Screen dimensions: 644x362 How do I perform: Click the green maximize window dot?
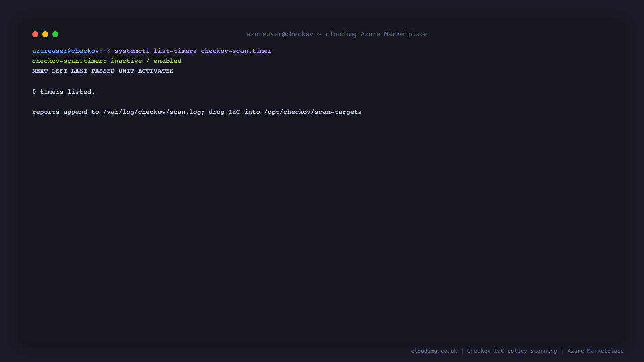[x=55, y=34]
